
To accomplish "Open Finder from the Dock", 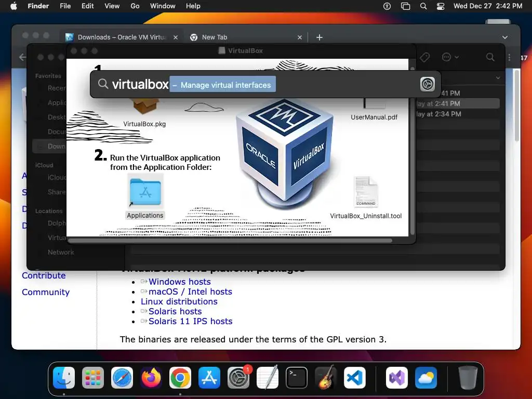I will point(64,378).
